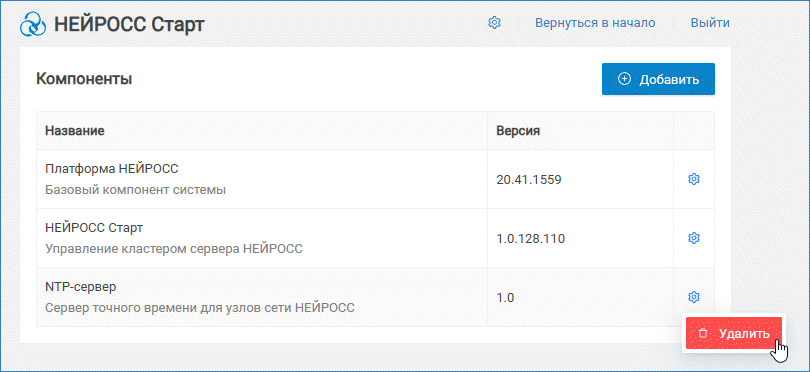Image resolution: width=810 pixels, height=372 pixels.
Task: Click the Вернуться в начало link
Action: (595, 23)
